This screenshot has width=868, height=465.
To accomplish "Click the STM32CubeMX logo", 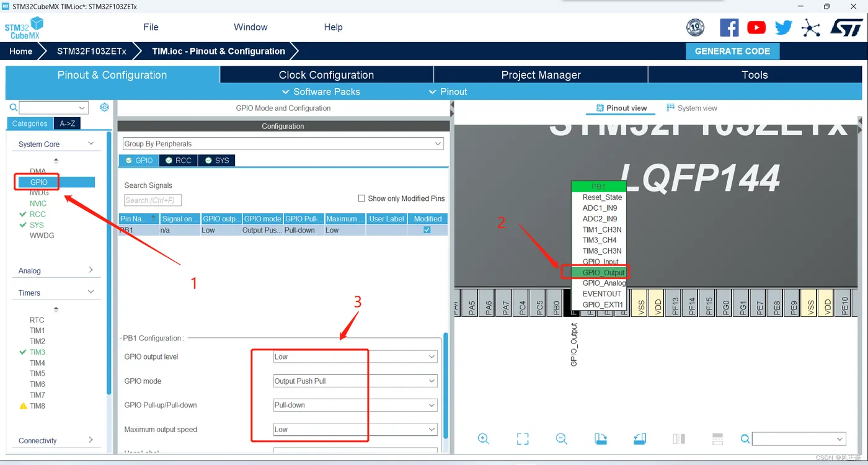I will pos(24,29).
